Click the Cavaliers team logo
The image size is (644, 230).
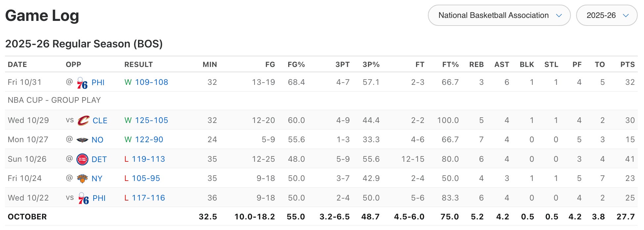click(83, 121)
